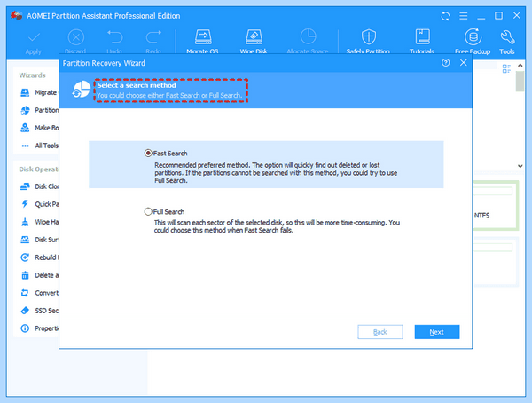Click the Rebuild MBR sidebar icon
This screenshot has width=532, height=403.
pos(25,257)
